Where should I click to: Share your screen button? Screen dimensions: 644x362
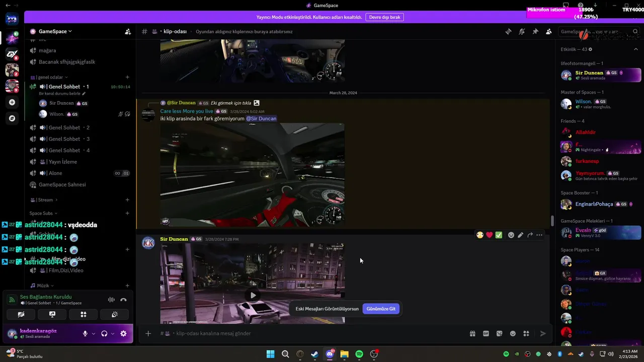[x=52, y=314]
